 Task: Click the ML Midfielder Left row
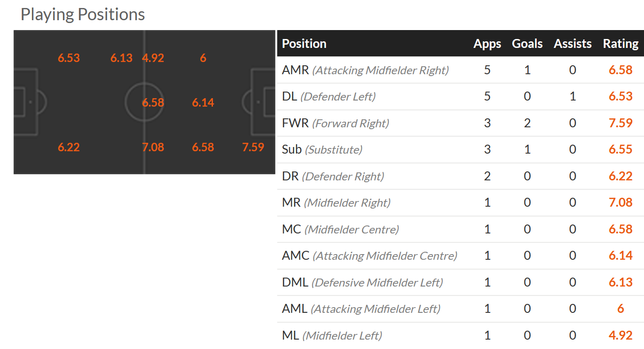click(332, 335)
